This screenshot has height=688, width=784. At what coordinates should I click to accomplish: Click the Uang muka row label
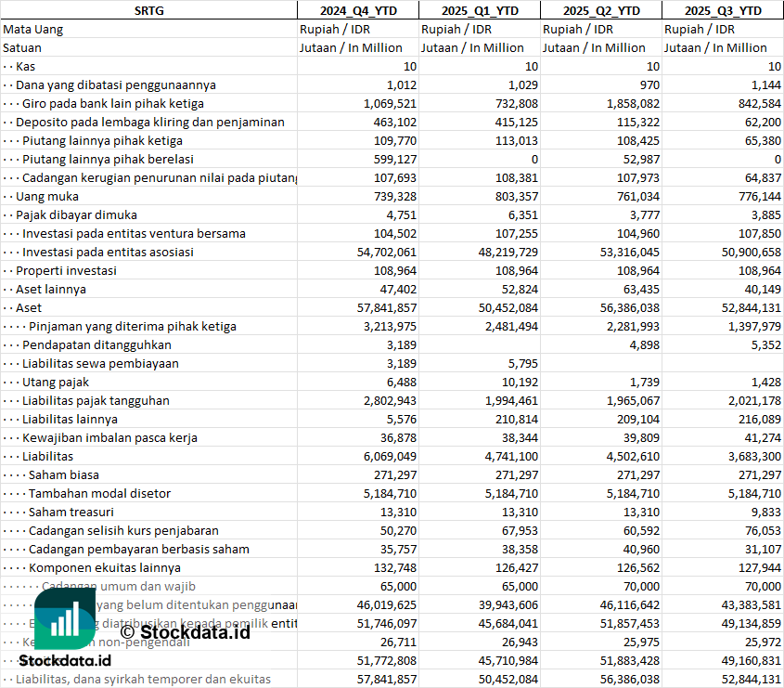coord(46,196)
